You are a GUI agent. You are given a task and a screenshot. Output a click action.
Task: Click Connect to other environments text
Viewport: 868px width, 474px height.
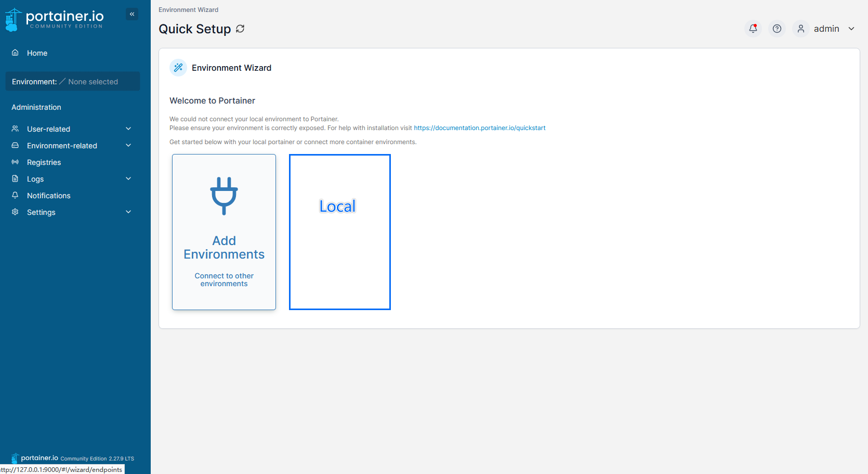224,280
